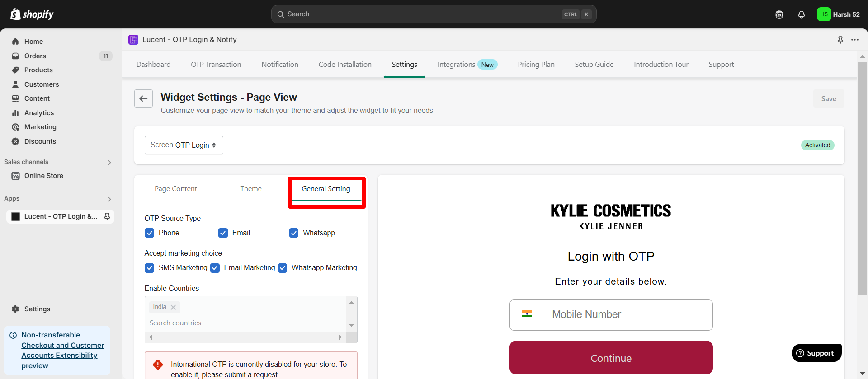Click the page vertical scrollbar thumb

point(862,178)
